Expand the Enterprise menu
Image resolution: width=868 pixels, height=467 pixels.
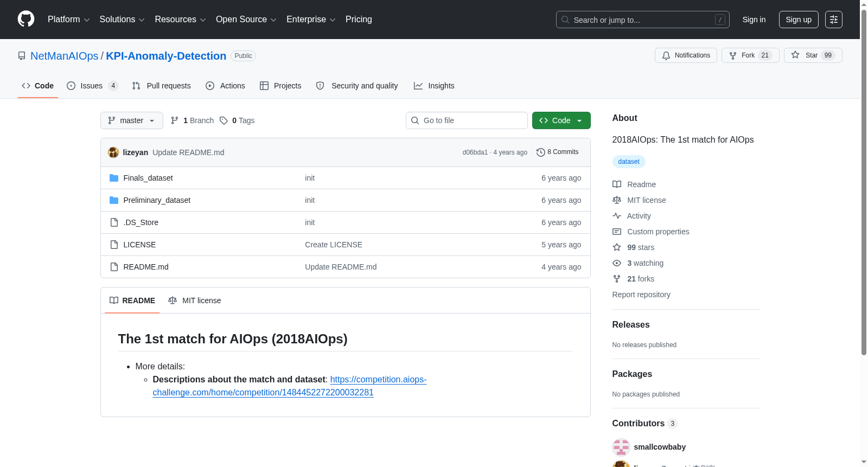click(x=311, y=20)
